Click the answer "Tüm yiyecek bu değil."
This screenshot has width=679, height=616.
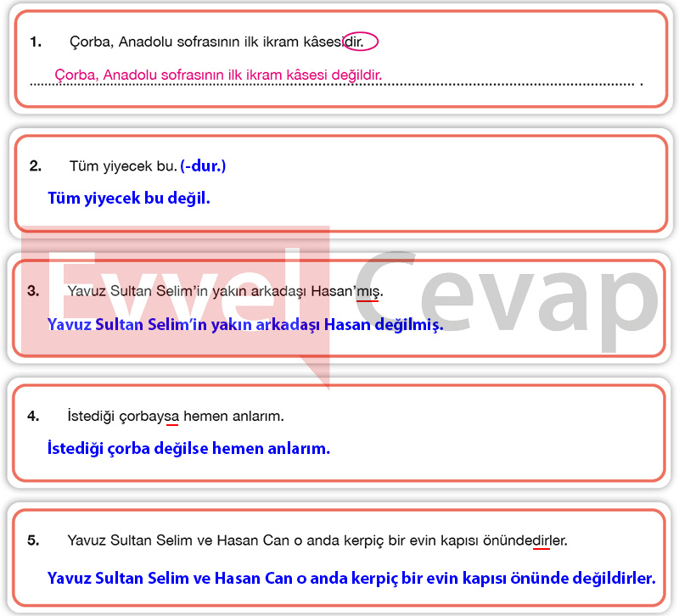click(x=129, y=199)
